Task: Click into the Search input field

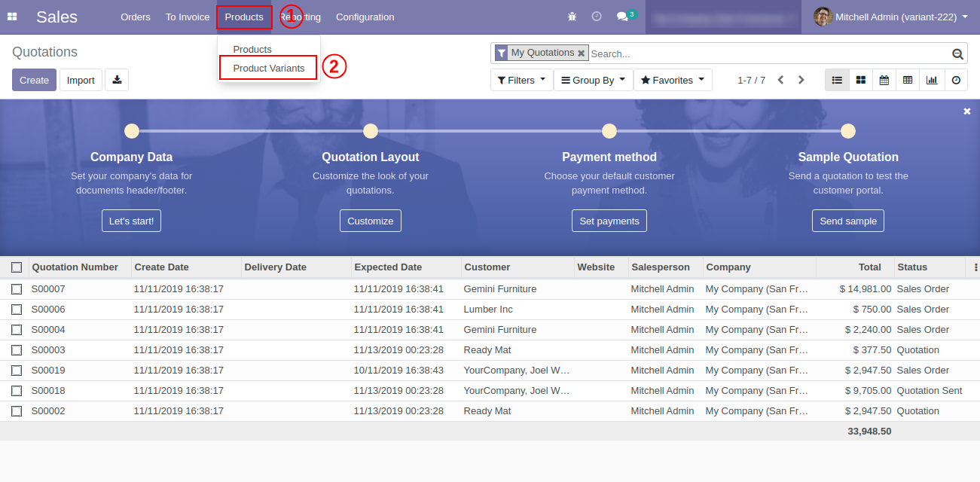Action: pos(768,53)
